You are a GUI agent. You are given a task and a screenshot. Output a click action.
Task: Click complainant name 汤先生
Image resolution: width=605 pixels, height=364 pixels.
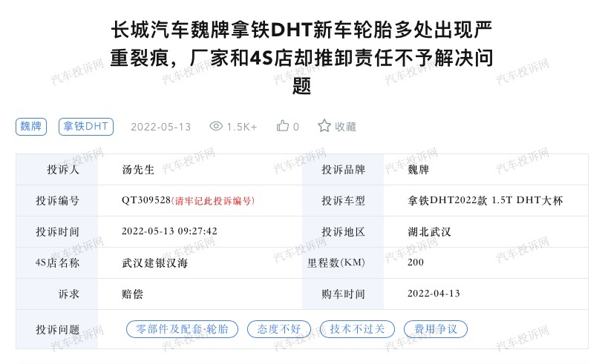point(138,170)
